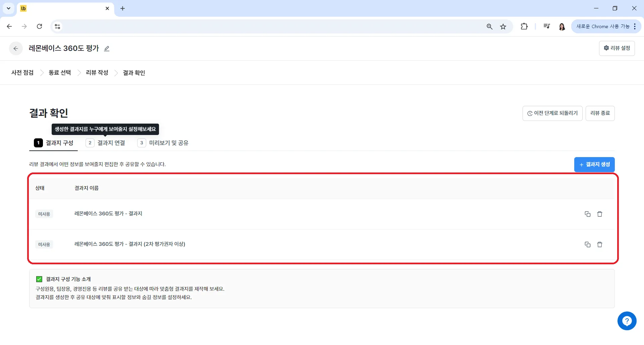
Task: Switch to the 미리보기 및 공유 tab
Action: [163, 143]
